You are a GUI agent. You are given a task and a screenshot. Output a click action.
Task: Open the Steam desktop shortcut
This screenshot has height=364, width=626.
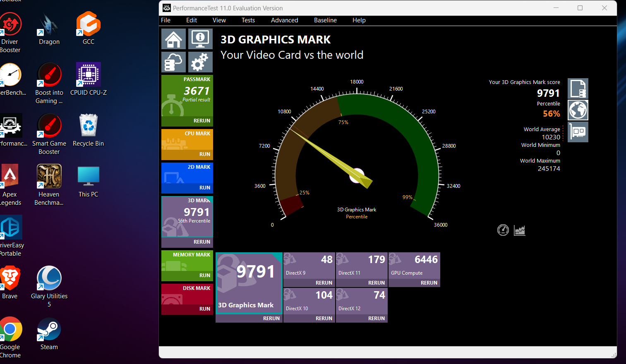(x=49, y=334)
